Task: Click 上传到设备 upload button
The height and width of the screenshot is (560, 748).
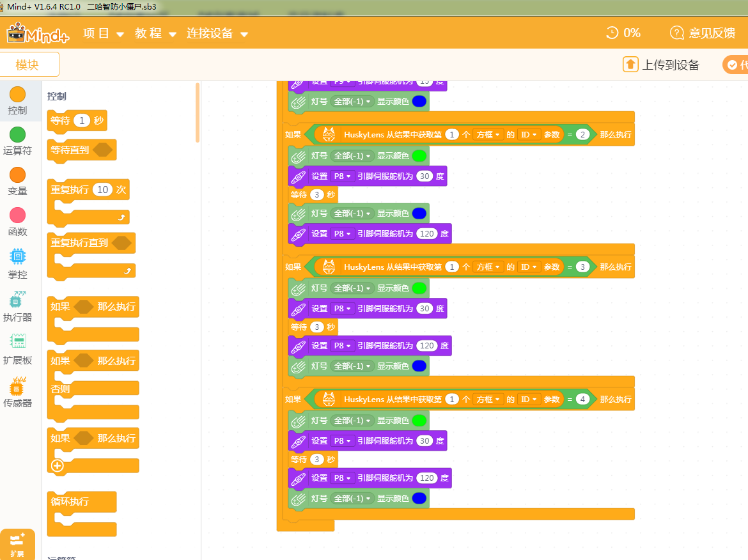Action: pos(661,65)
